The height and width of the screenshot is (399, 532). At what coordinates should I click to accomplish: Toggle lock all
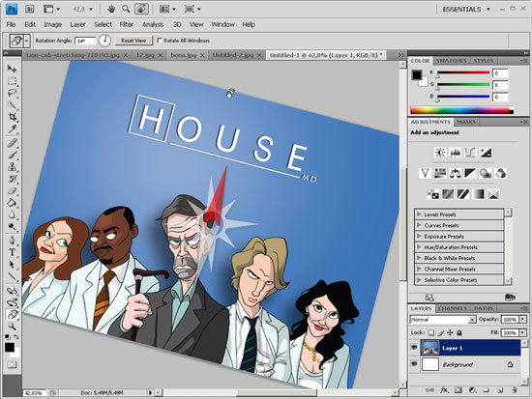[459, 332]
